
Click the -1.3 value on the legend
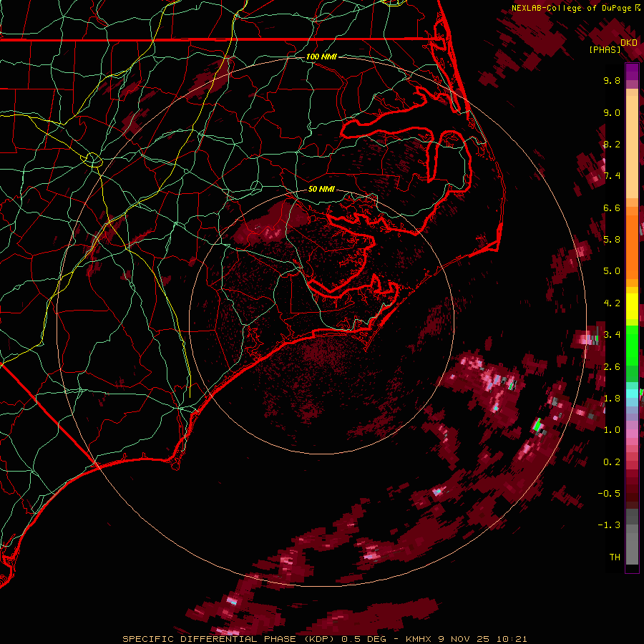coord(609,525)
